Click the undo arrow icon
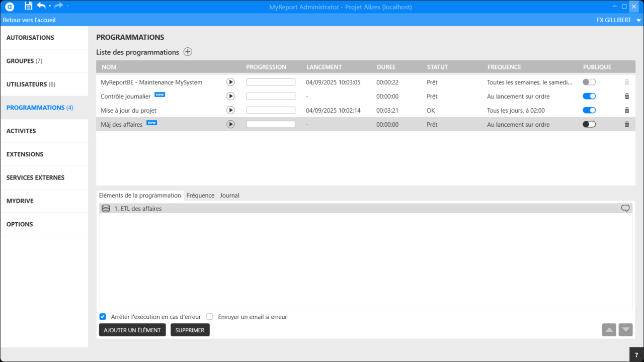The height and width of the screenshot is (362, 644). [x=41, y=6]
